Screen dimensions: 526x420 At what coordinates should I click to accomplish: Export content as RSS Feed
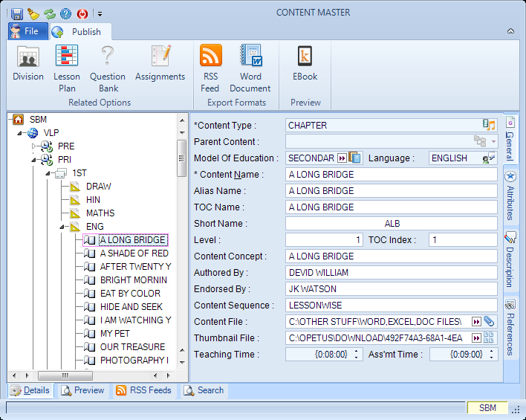(210, 69)
